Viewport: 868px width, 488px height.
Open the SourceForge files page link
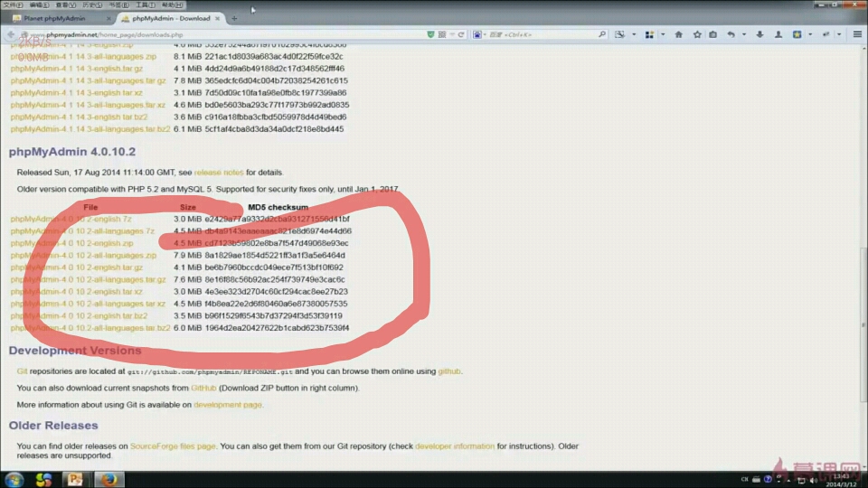pos(173,446)
